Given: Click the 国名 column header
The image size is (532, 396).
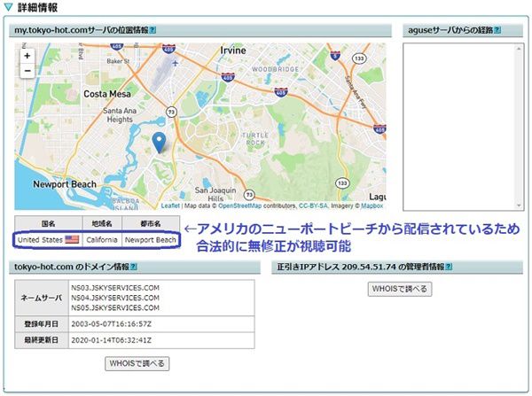Looking at the screenshot, I should (48, 224).
